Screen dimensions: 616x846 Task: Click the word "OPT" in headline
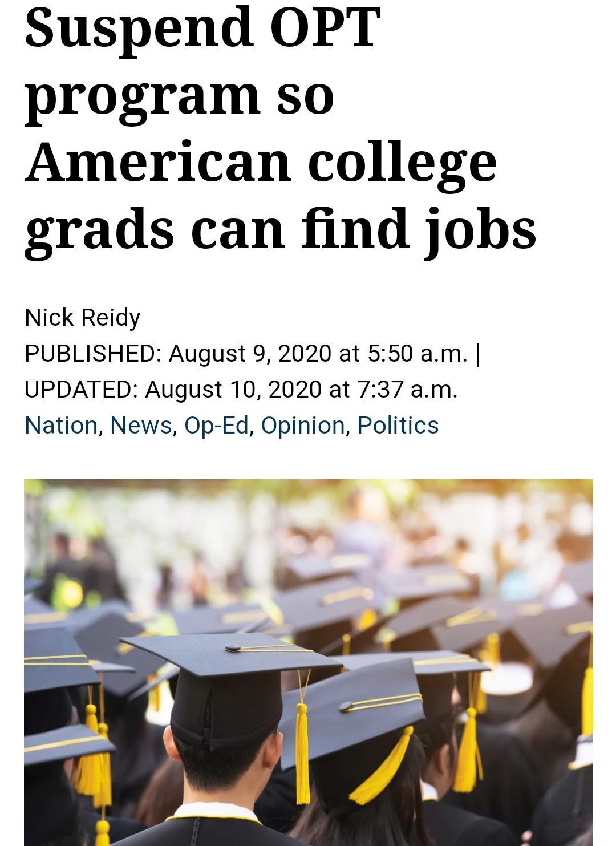click(x=325, y=27)
